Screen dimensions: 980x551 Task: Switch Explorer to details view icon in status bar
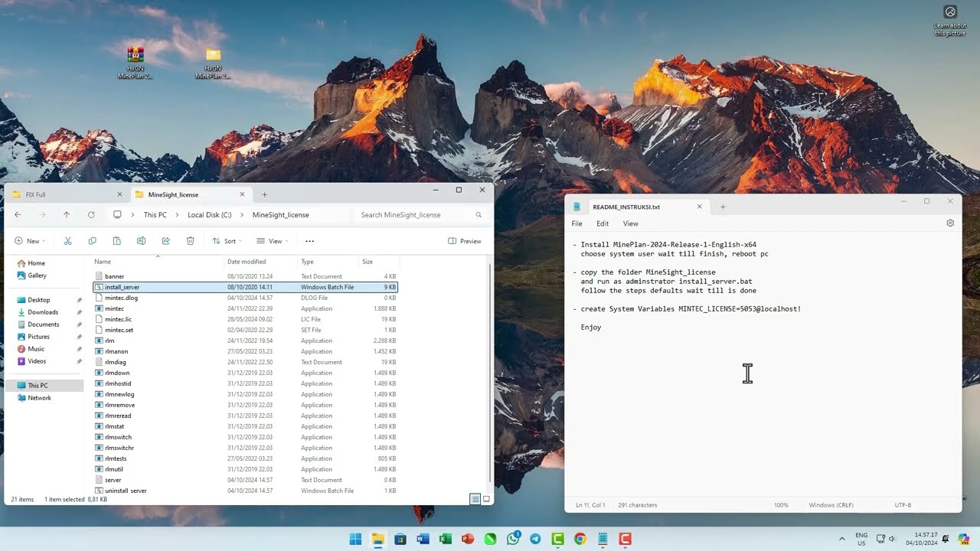tap(475, 499)
